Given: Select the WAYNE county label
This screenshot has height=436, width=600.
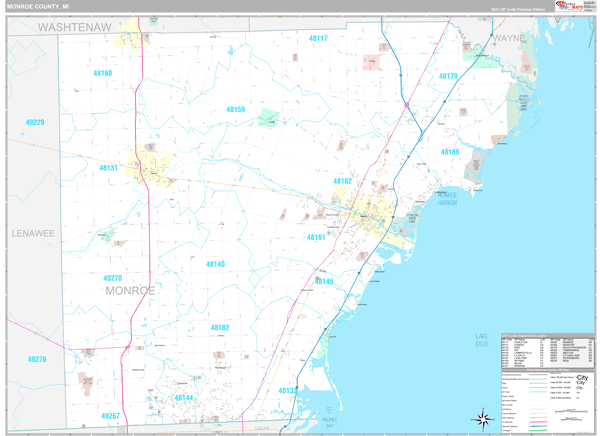Looking at the screenshot, I should point(508,37).
